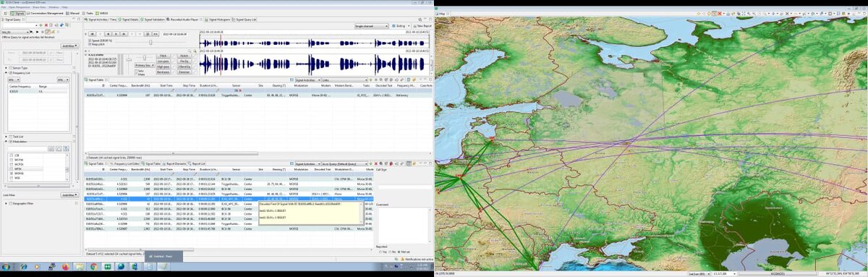Open the Single channel dropdown
Viewport: 868px width, 277px height.
[x=371, y=25]
